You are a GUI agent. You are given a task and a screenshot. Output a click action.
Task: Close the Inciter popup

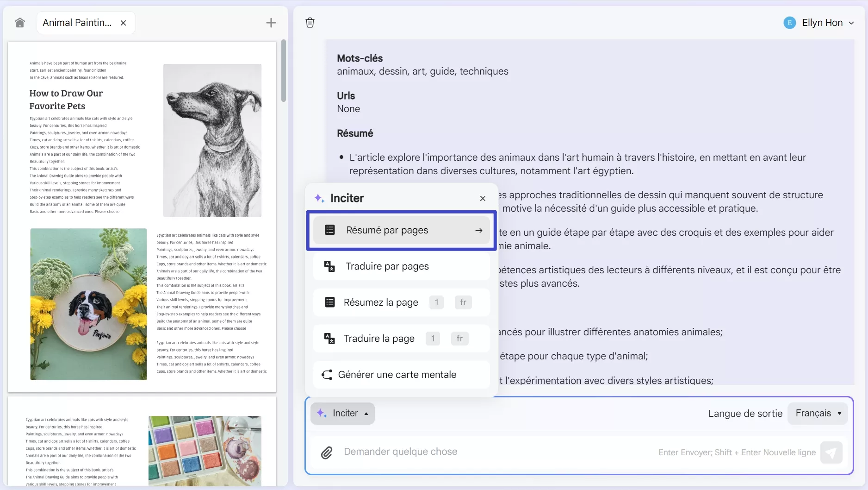tap(482, 198)
